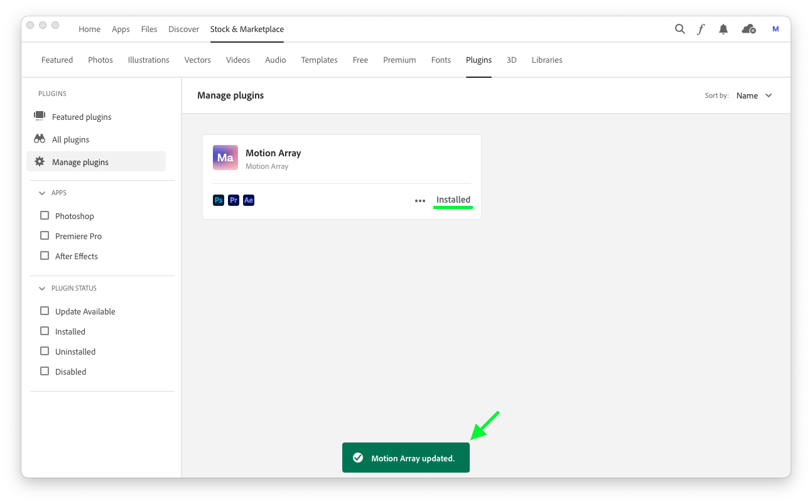This screenshot has height=504, width=812.
Task: Open the Audio category tab
Action: pos(276,60)
